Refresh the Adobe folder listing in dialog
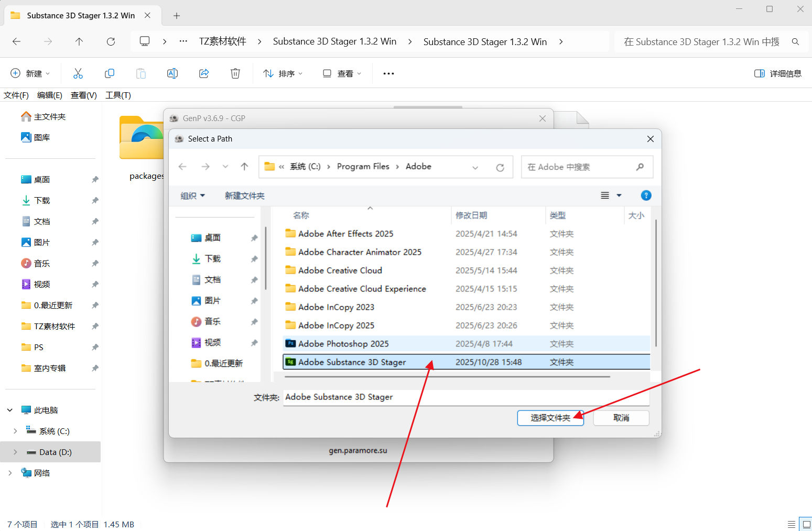The image size is (812, 531). point(500,167)
